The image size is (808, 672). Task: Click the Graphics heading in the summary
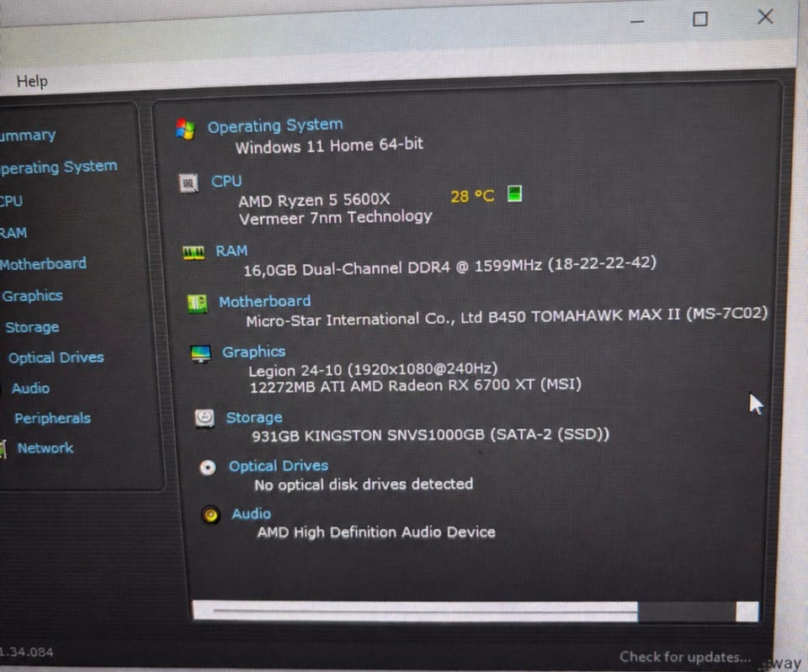pyautogui.click(x=253, y=352)
